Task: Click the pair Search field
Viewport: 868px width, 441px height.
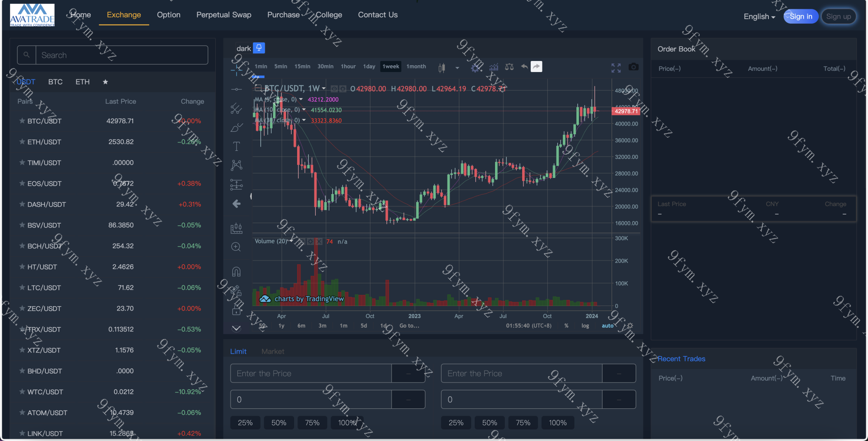Action: (x=122, y=55)
